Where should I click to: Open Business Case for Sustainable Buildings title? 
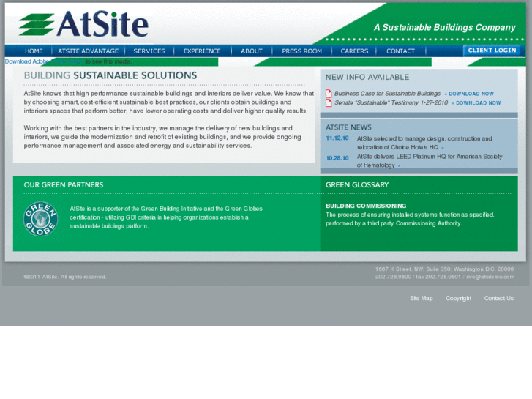tap(387, 94)
